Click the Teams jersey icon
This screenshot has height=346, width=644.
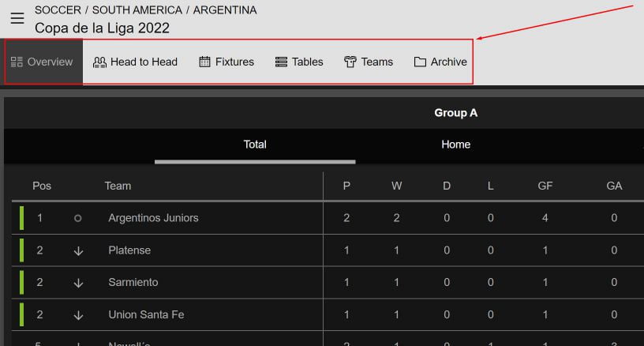[x=350, y=62]
